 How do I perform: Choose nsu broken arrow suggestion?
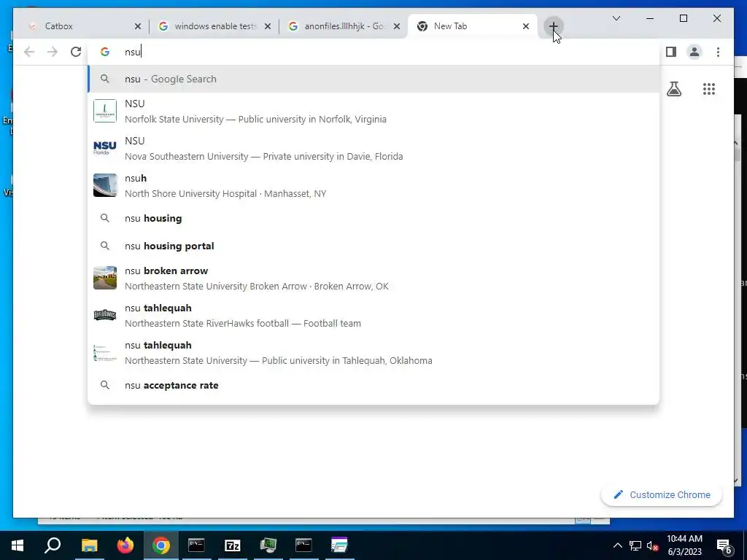[374, 278]
